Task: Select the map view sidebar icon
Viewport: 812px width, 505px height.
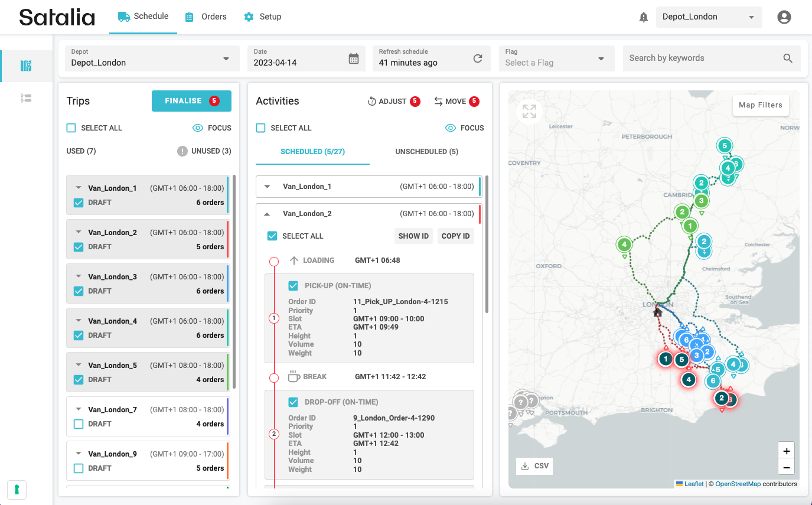Action: tap(25, 66)
